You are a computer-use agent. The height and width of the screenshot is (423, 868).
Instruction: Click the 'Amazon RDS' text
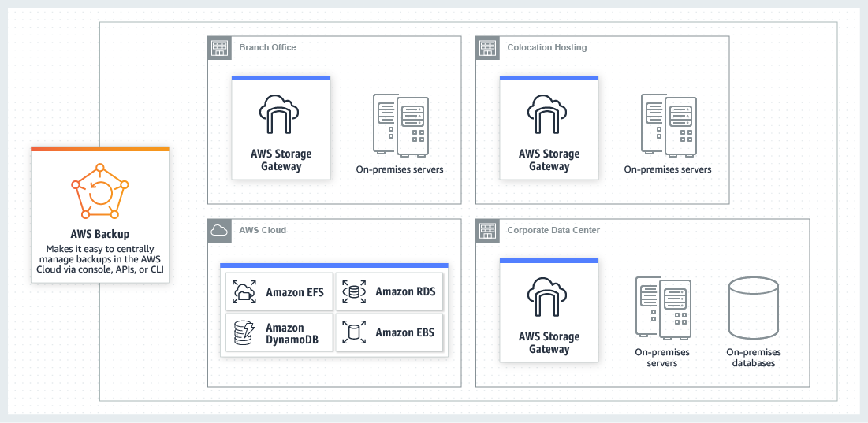point(406,291)
